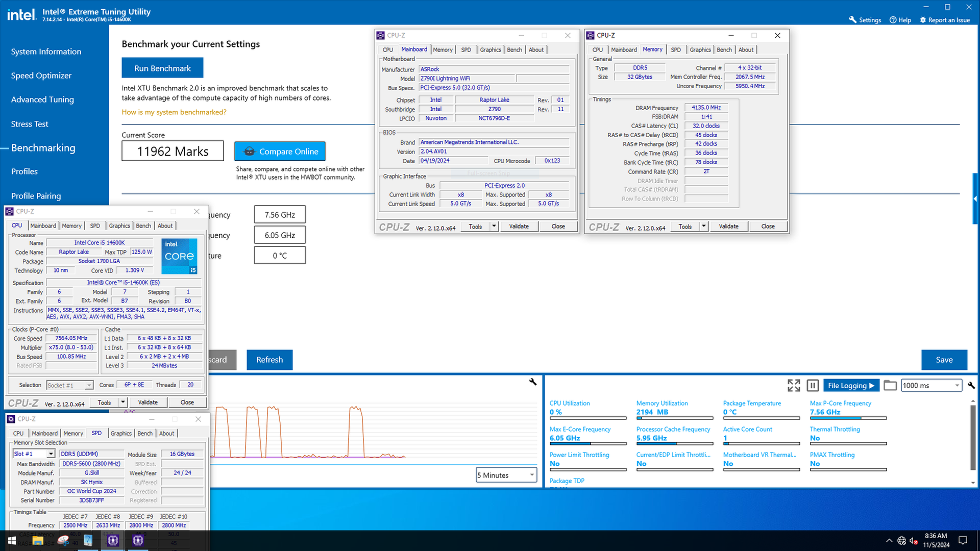Open the log folder icon in monitor toolbar
Image resolution: width=980 pixels, height=551 pixels.
click(x=890, y=385)
